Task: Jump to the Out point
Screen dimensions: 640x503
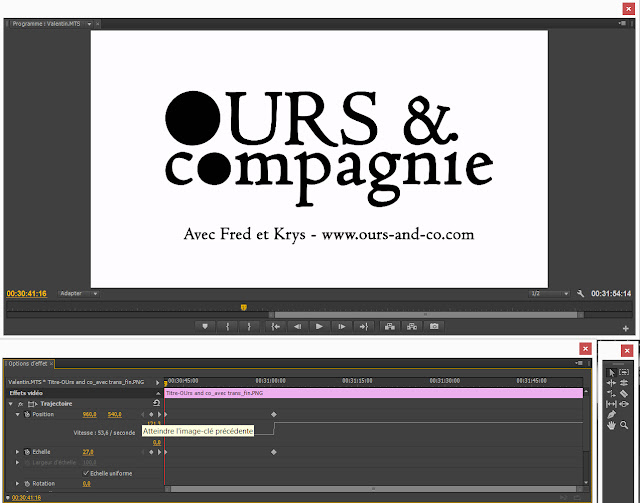Action: [363, 326]
